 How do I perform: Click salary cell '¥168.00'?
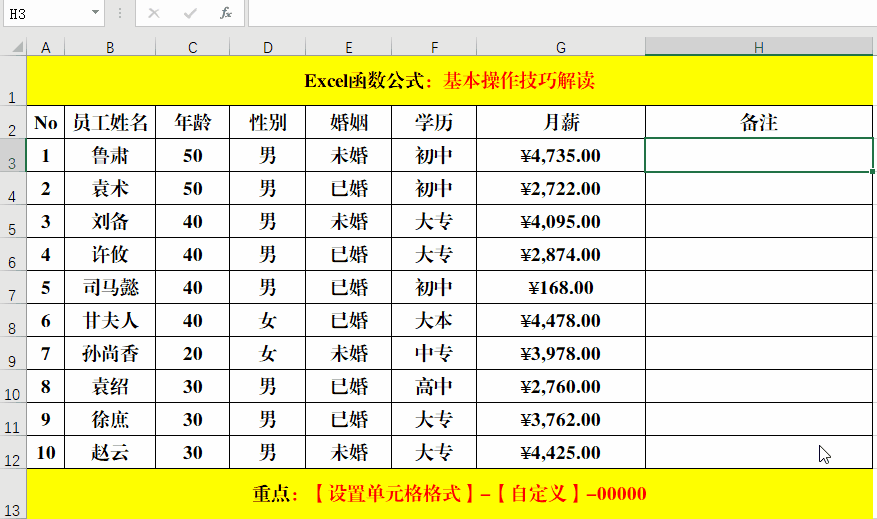pyautogui.click(x=561, y=287)
